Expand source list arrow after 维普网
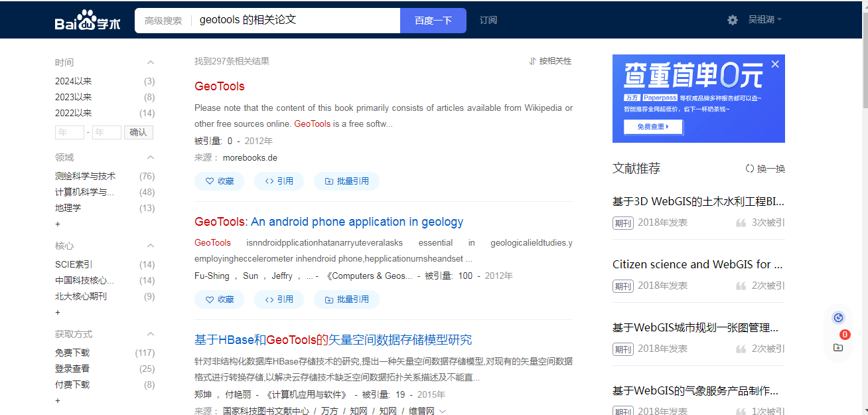The image size is (868, 415). click(443, 412)
